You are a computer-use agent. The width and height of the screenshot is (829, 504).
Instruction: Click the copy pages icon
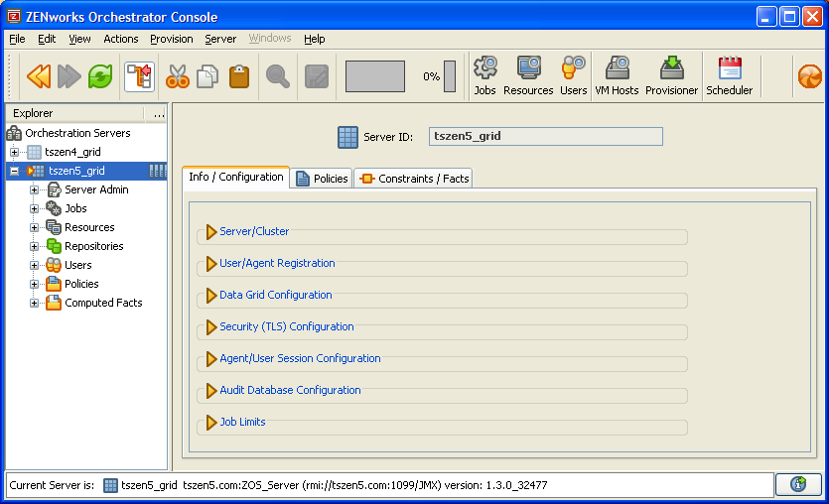(207, 76)
